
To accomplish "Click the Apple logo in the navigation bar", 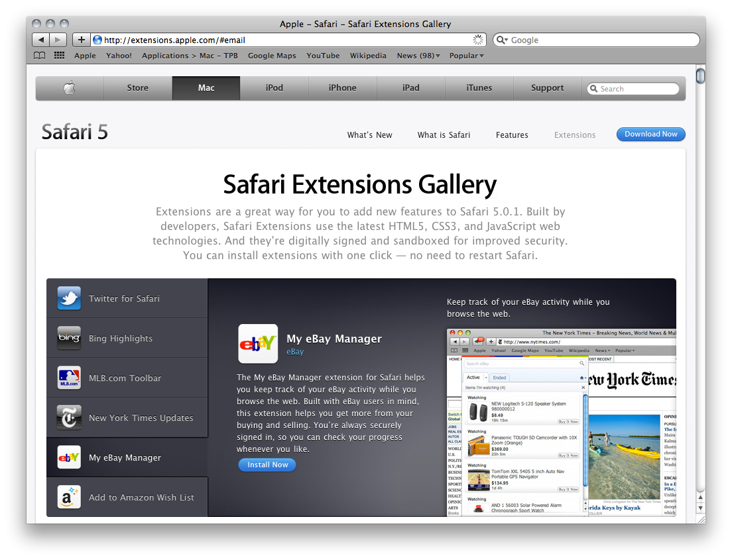I will click(70, 87).
